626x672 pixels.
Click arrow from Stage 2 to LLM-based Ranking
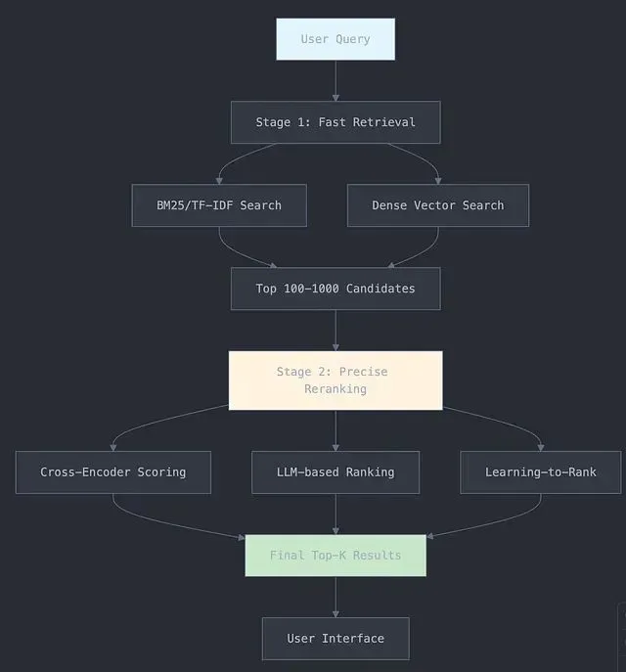335,430
